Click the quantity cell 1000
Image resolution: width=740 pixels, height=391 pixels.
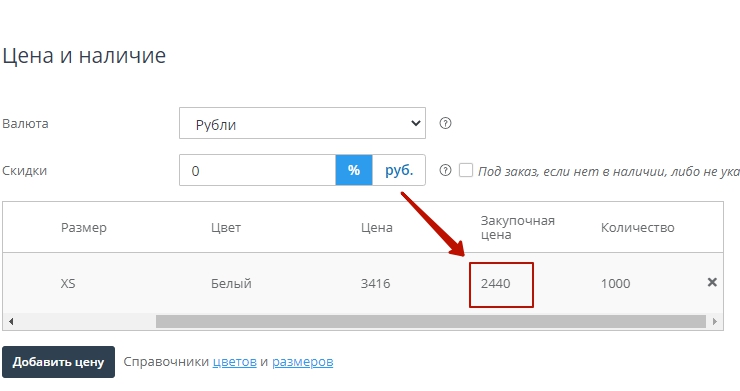[615, 283]
